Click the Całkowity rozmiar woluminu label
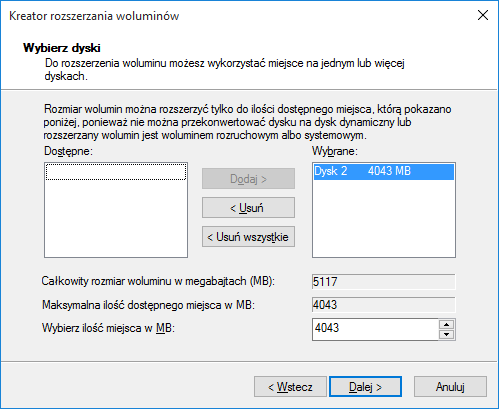This screenshot has width=499, height=409. click(x=158, y=281)
